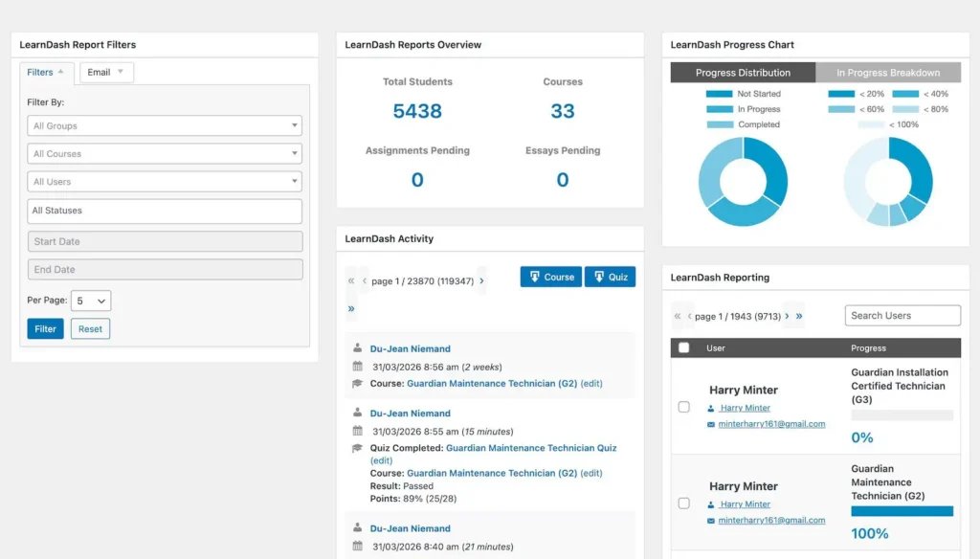Click edit link beside Quiz Completed entry

(x=381, y=460)
